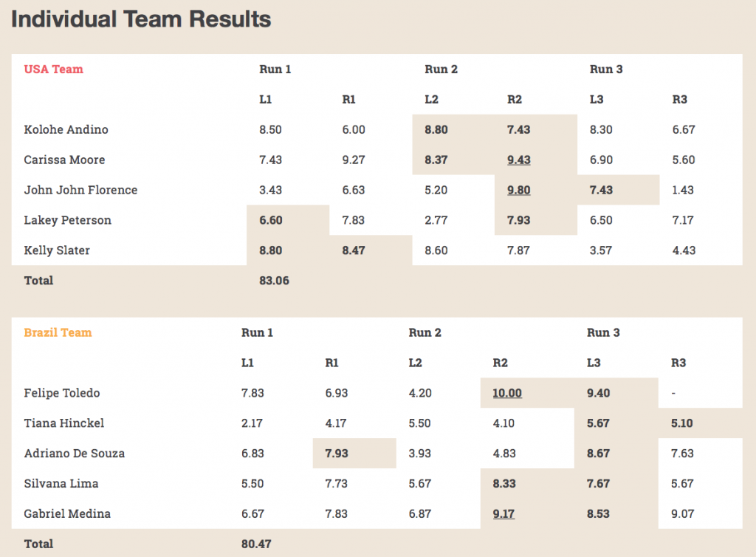
Task: Click the Brazil table Run 3 header
Action: 602,332
